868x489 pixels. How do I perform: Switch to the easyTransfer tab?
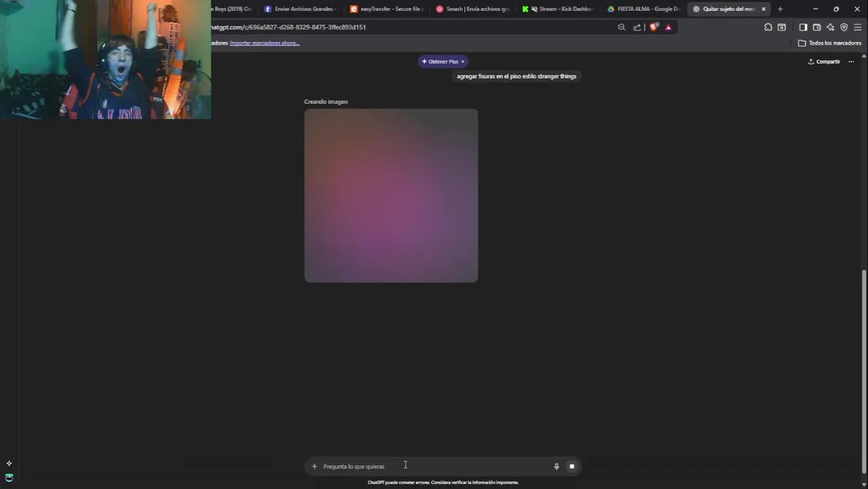coord(386,9)
